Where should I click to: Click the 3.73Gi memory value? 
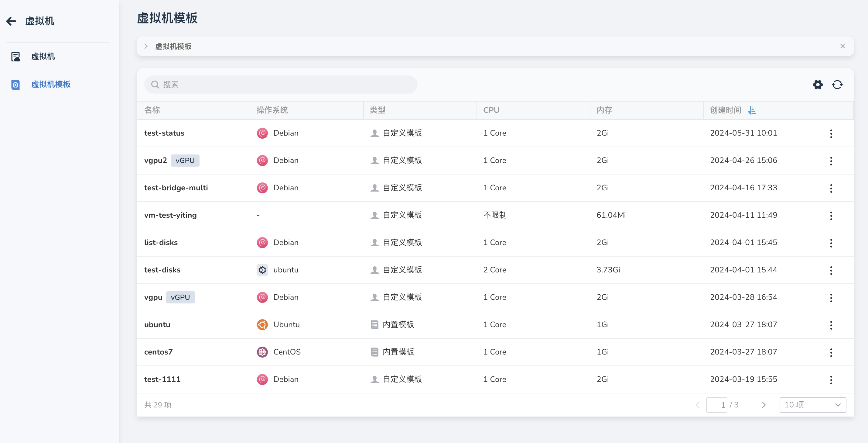[x=608, y=270]
